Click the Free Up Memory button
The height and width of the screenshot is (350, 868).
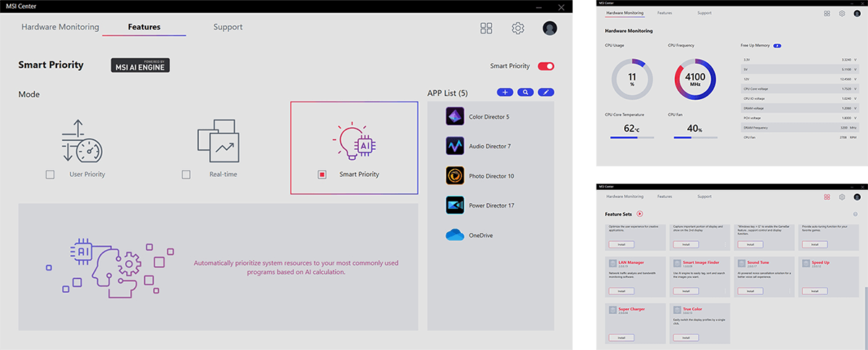[777, 46]
